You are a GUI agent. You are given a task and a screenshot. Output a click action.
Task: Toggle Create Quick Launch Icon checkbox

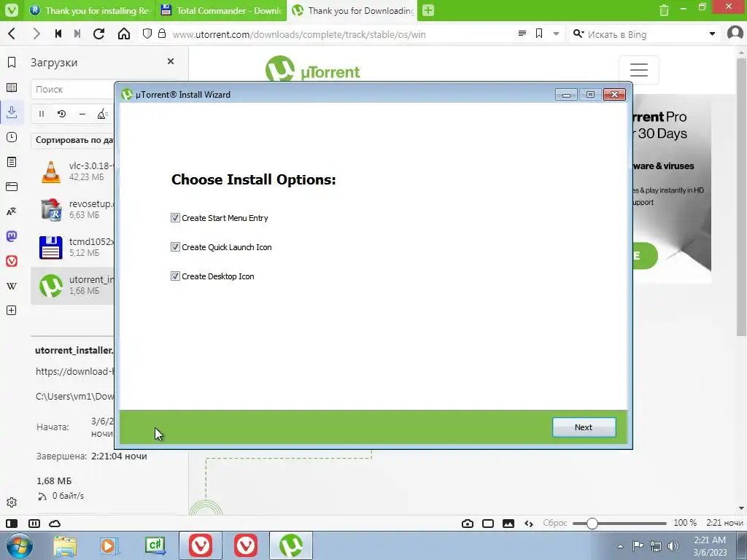click(x=175, y=247)
